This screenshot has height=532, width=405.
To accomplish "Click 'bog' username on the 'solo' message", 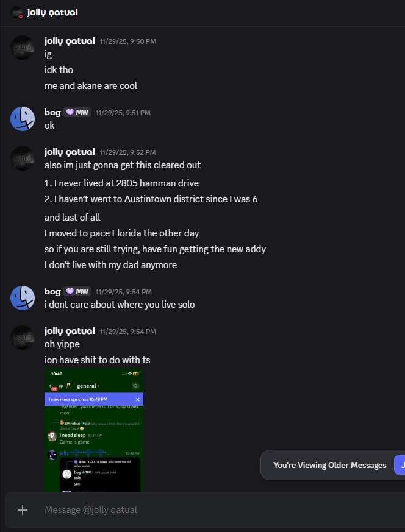I will (52, 291).
